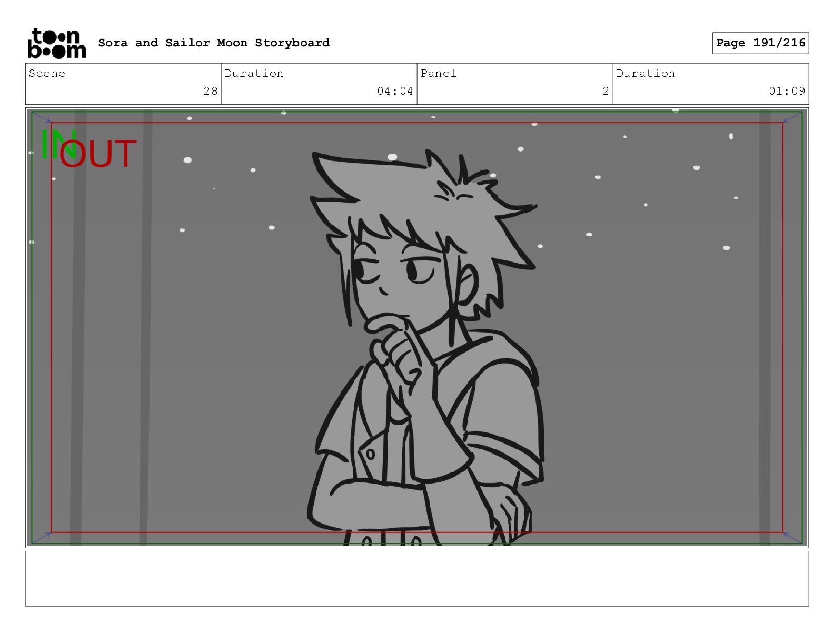Select the scene duration value '04:04'

coord(395,91)
